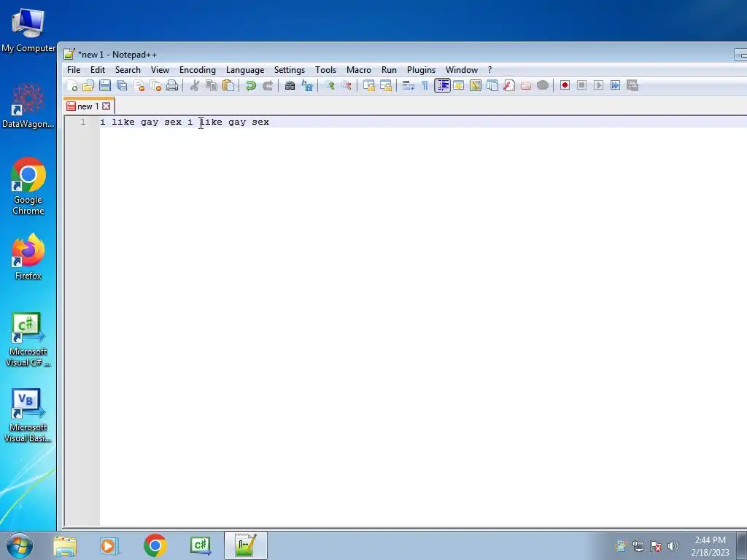Image resolution: width=747 pixels, height=560 pixels.
Task: Open the Function List panel icon
Action: (509, 86)
